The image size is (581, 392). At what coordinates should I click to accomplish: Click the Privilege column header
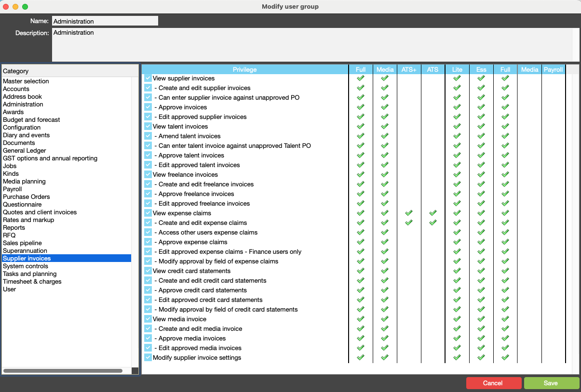245,69
